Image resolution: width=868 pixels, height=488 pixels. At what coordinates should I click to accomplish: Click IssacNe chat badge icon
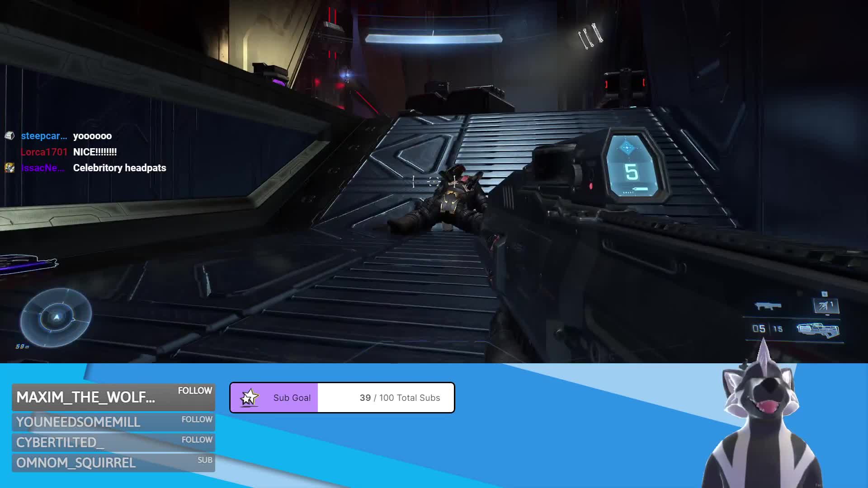pos(9,168)
